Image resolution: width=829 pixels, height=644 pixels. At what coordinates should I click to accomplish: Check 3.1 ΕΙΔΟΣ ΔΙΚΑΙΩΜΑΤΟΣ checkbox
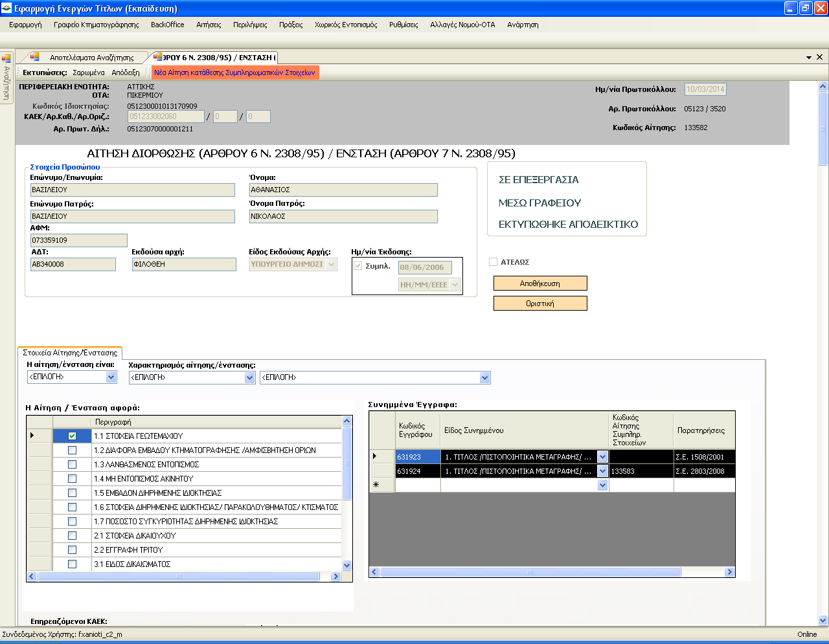(72, 564)
